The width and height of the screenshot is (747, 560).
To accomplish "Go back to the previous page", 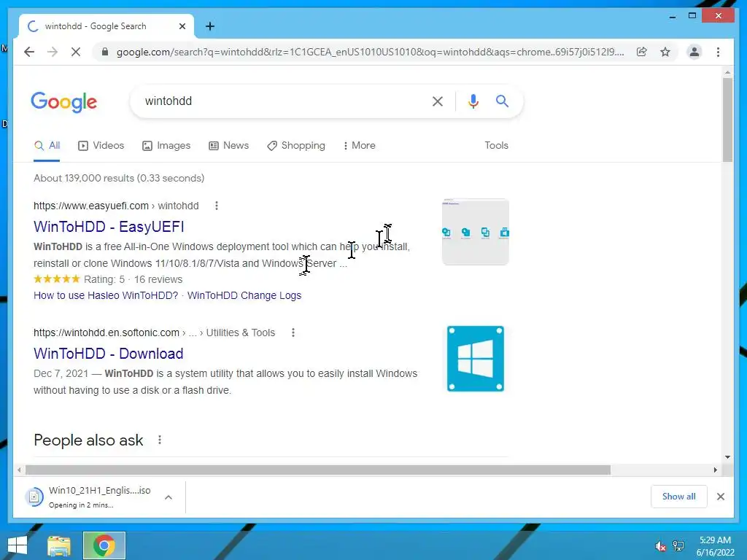I will (29, 52).
